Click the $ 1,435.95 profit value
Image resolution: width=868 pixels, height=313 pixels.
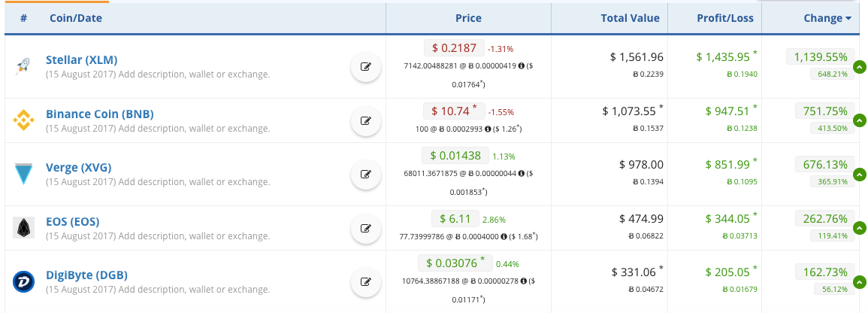727,56
